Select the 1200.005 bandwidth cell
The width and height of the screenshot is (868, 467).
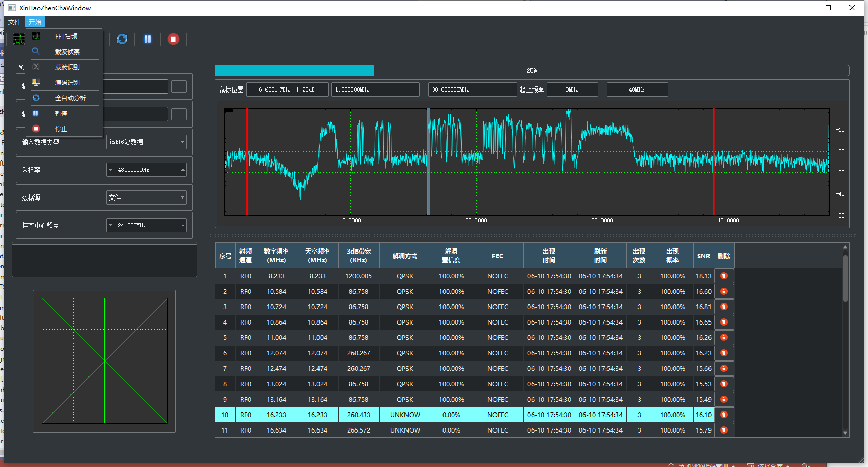(359, 276)
